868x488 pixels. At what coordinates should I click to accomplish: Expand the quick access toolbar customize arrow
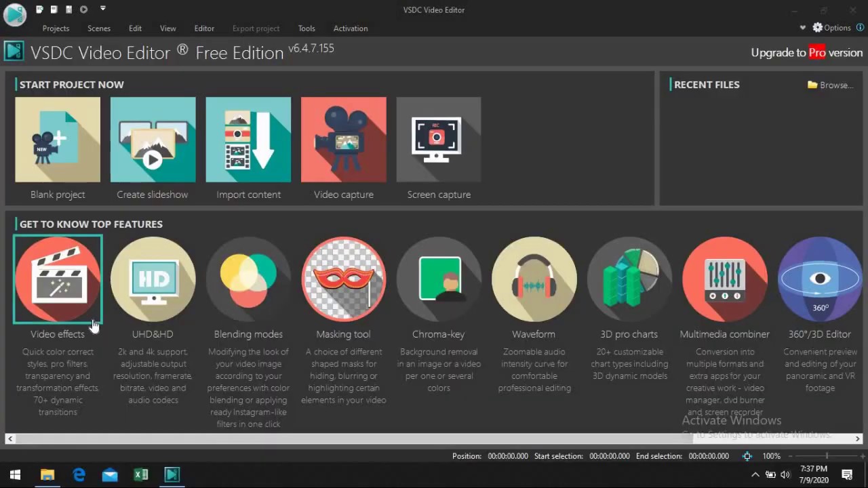tap(102, 9)
